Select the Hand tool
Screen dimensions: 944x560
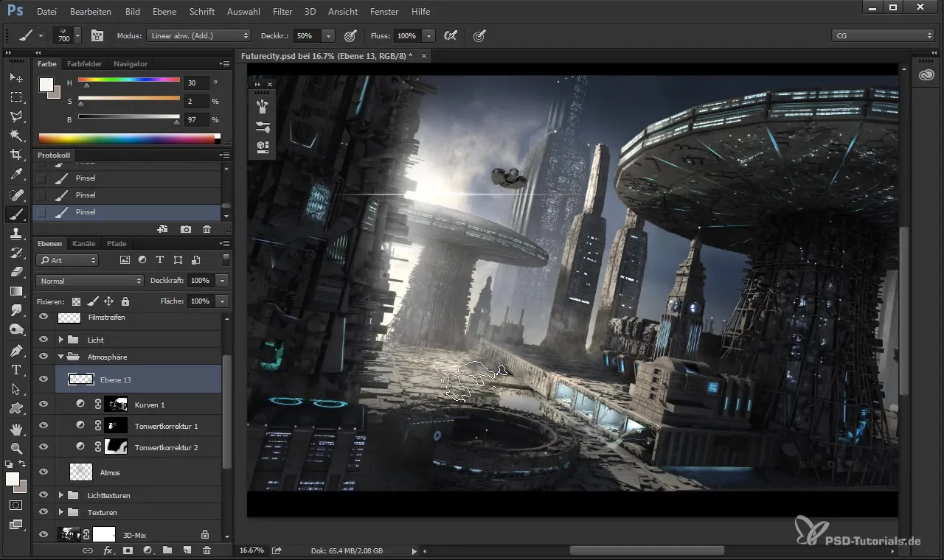click(x=15, y=428)
